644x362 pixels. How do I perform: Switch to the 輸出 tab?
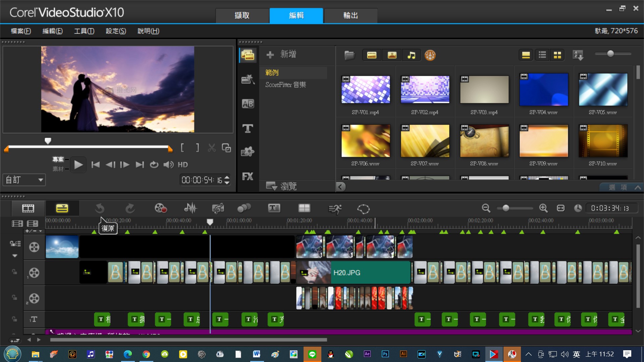(351, 15)
